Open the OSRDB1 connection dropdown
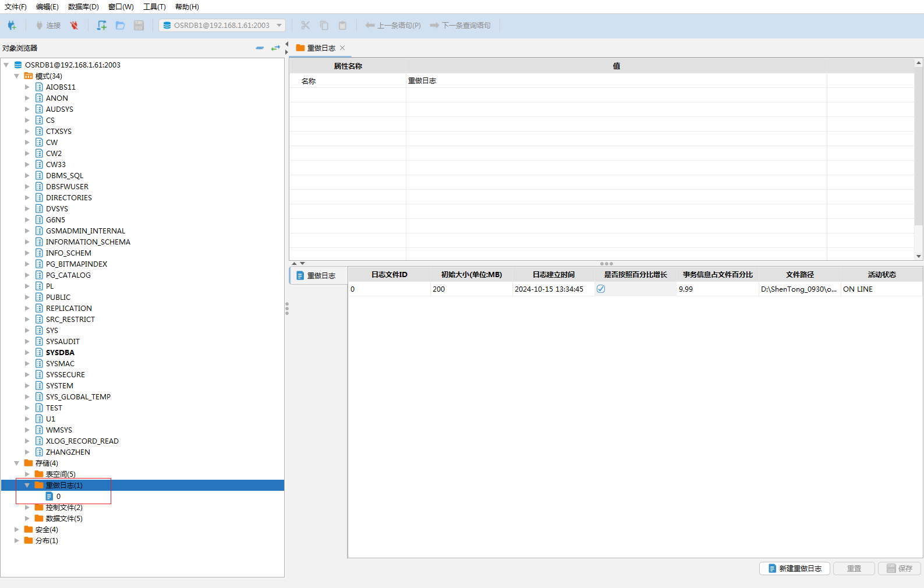This screenshot has height=588, width=924. point(279,26)
